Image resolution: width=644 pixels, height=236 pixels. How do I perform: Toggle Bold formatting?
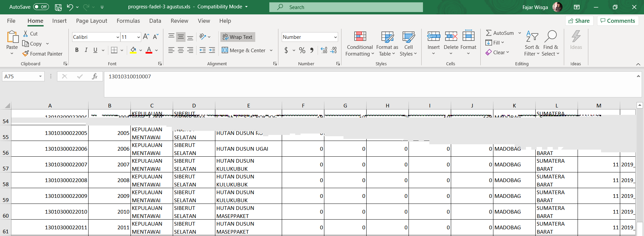tap(77, 50)
